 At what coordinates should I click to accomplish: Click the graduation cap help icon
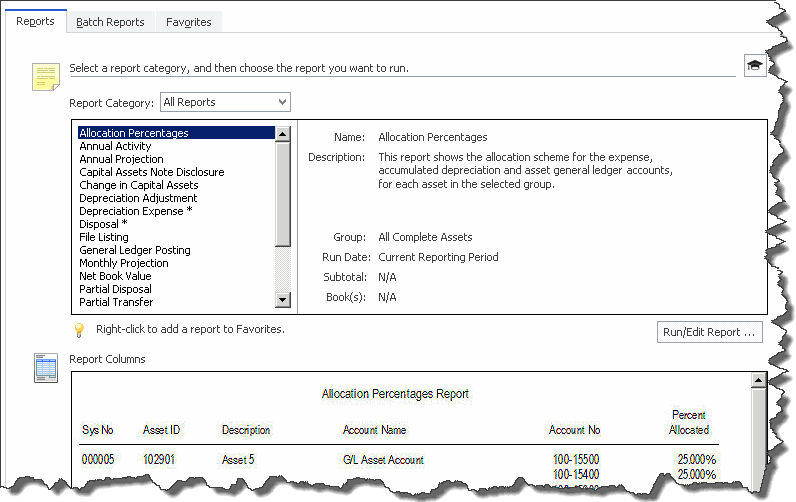pyautogui.click(x=754, y=65)
